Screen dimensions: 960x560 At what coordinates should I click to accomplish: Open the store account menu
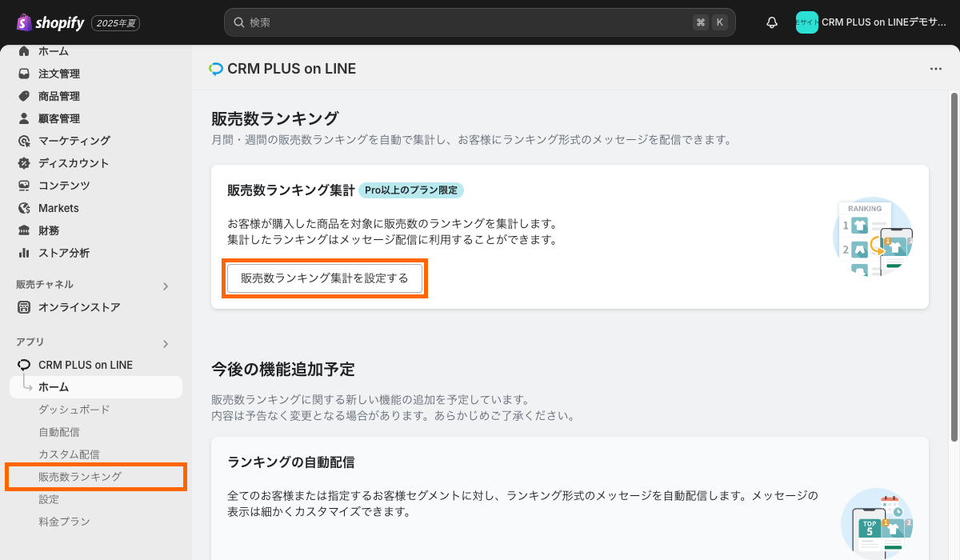point(872,22)
